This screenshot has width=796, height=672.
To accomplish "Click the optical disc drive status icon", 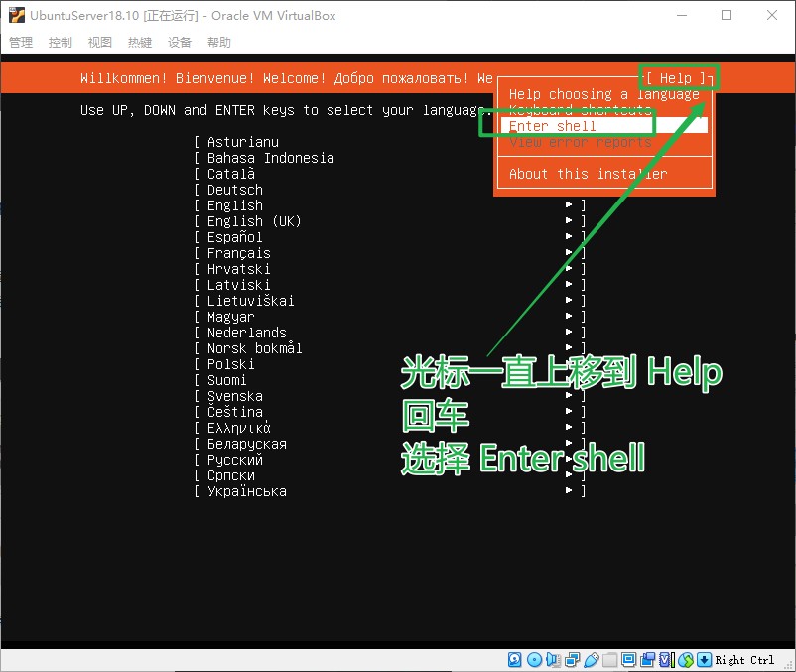I will point(535,660).
